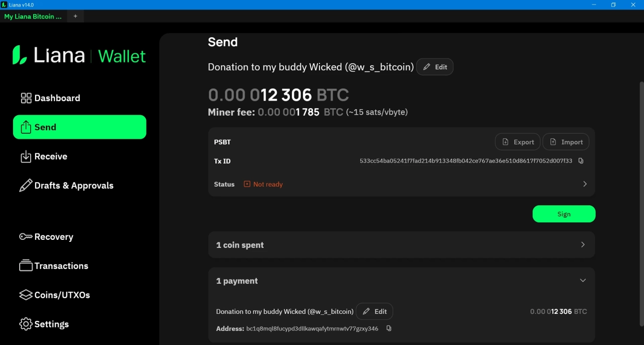
Task: Click the Tx ID hash text
Action: (466, 161)
